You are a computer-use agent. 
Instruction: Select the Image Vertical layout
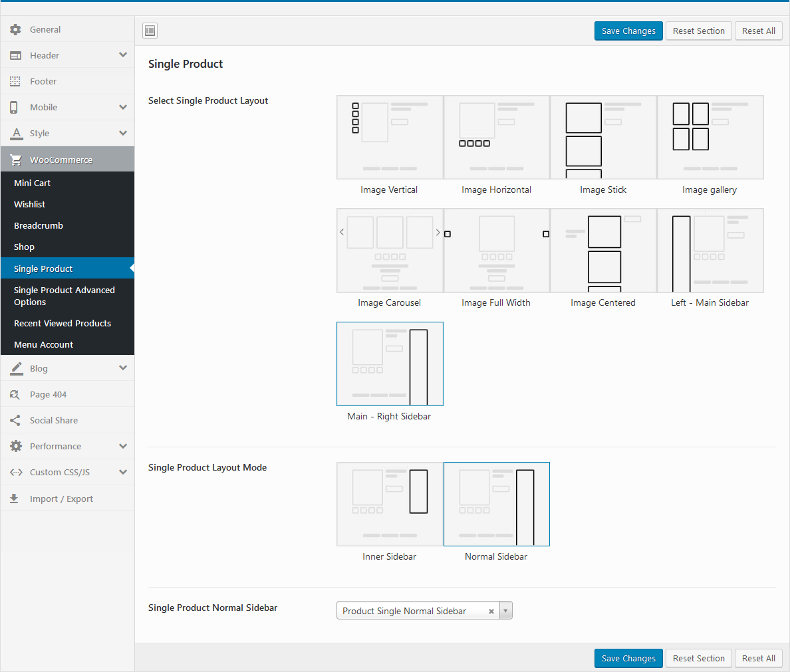pyautogui.click(x=390, y=137)
